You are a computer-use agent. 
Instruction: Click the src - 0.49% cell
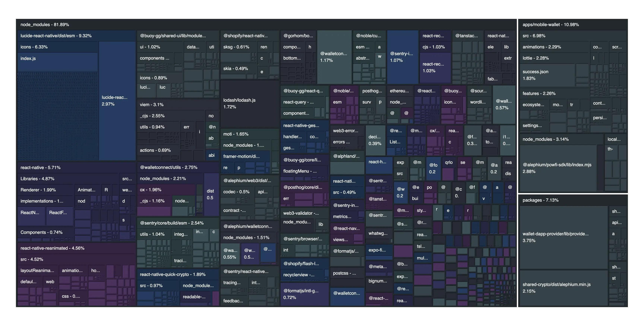tap(347, 192)
